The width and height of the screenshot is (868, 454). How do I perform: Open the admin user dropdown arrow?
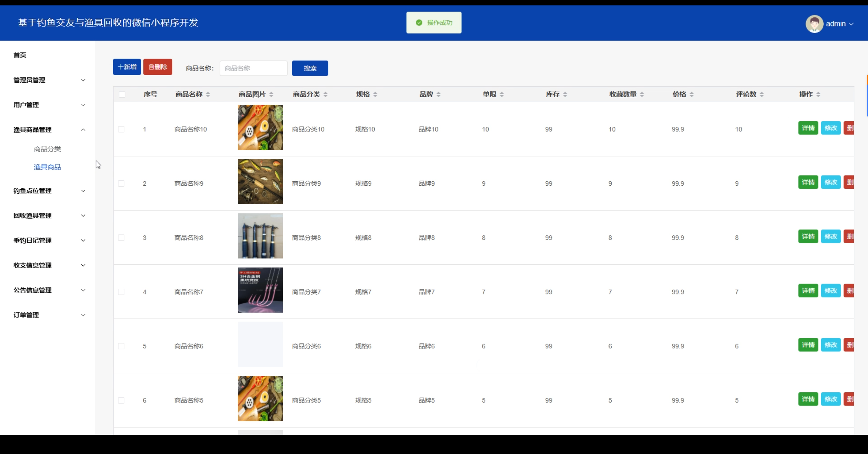coord(851,24)
